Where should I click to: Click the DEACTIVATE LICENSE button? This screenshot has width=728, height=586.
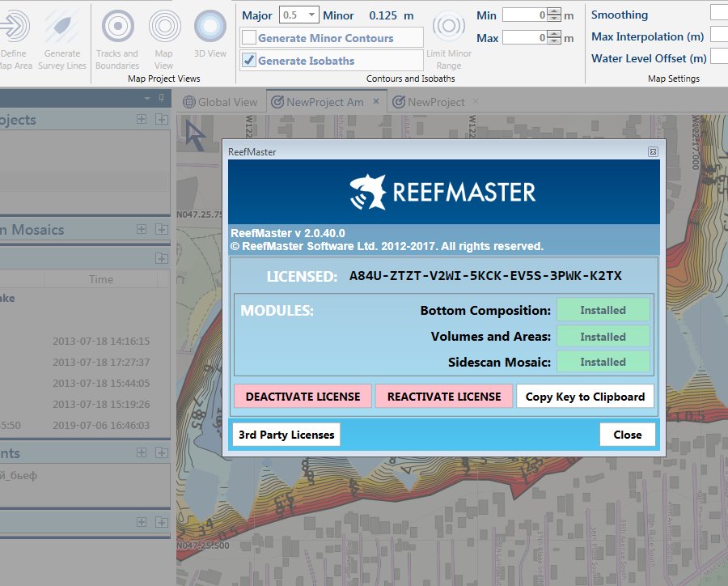303,397
